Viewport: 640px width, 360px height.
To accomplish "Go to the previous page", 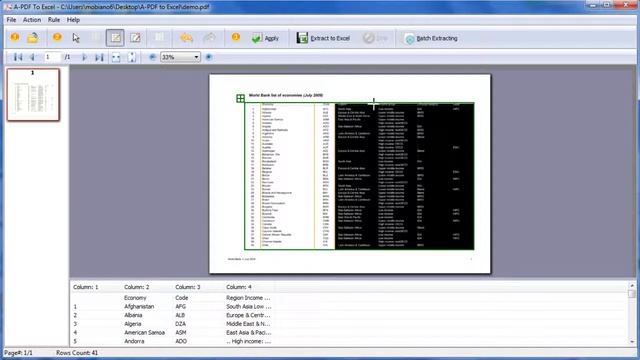I will 32,57.
